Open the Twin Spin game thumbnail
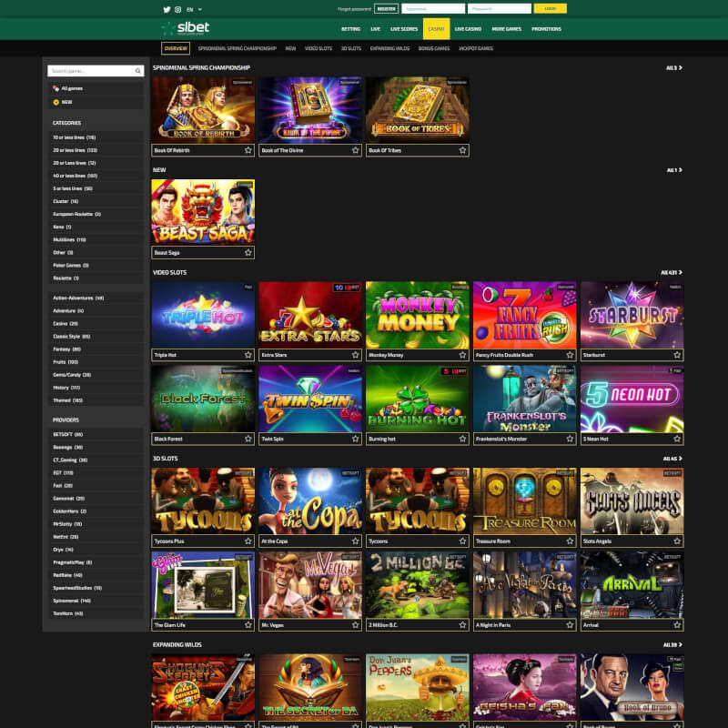Screen dimensions: 728x728 click(x=310, y=399)
